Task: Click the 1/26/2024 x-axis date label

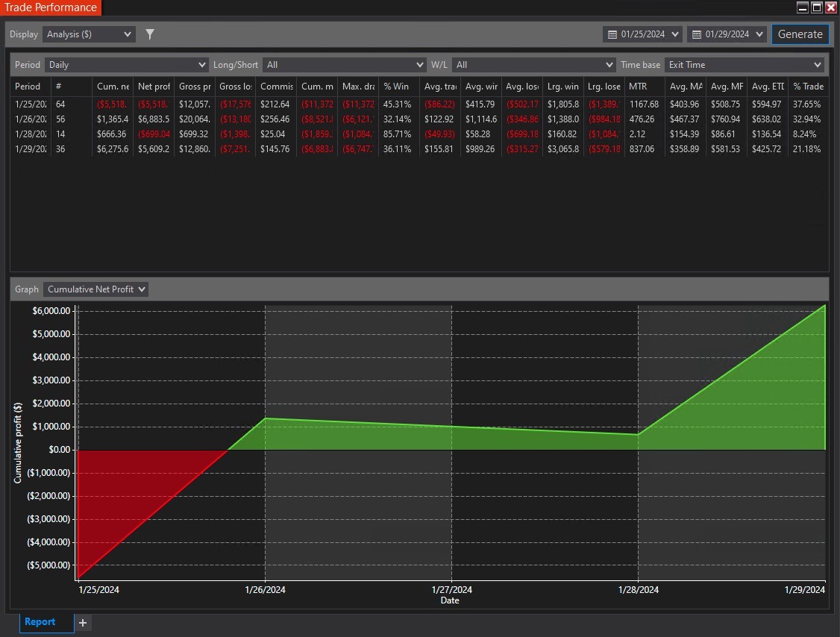Action: pyautogui.click(x=265, y=590)
